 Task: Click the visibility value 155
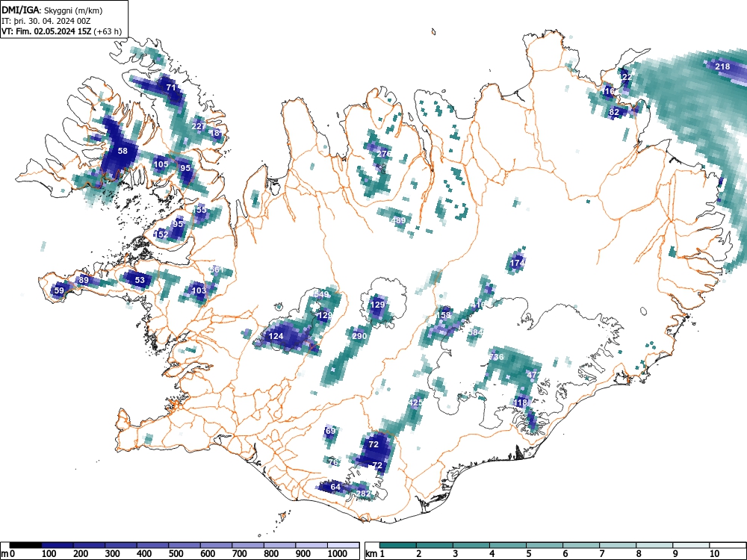[x=200, y=210]
